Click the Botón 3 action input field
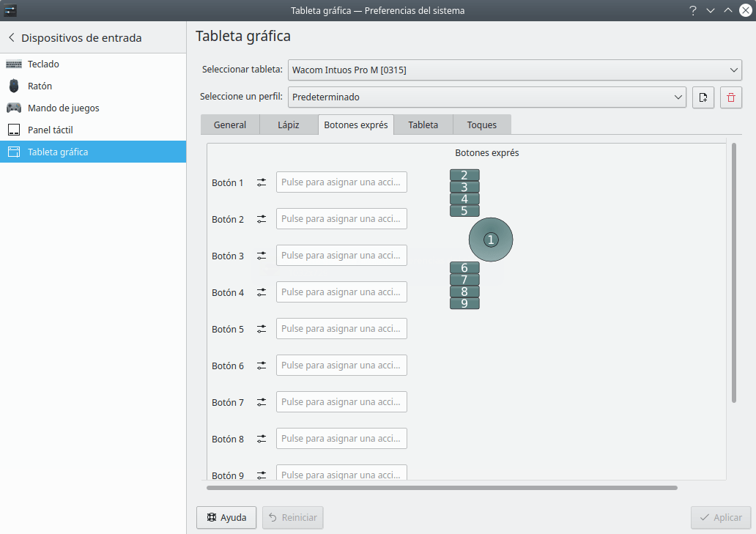Image resolution: width=756 pixels, height=534 pixels. (x=341, y=256)
